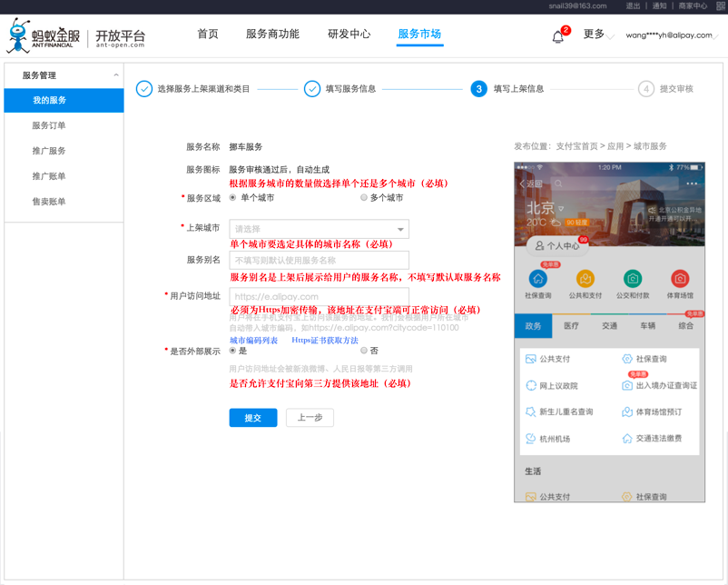Switch to 综合 tab in preview
Viewport: 728px width, 585px height.
coord(685,326)
